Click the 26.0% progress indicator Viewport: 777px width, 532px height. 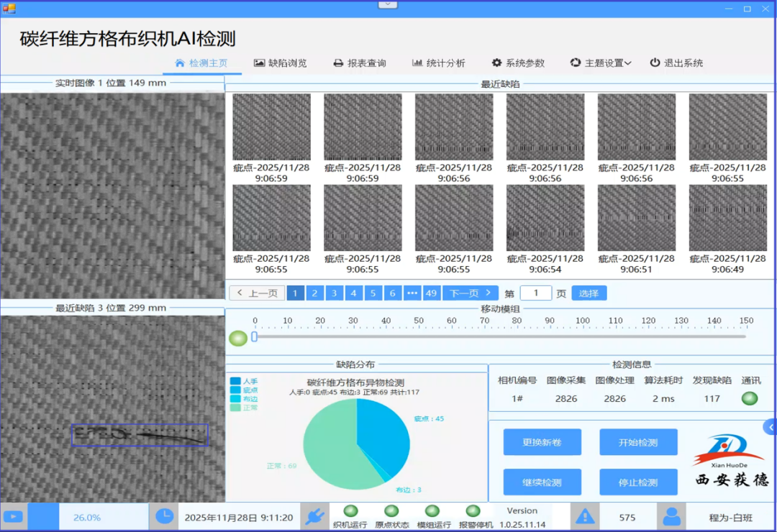coord(87,517)
